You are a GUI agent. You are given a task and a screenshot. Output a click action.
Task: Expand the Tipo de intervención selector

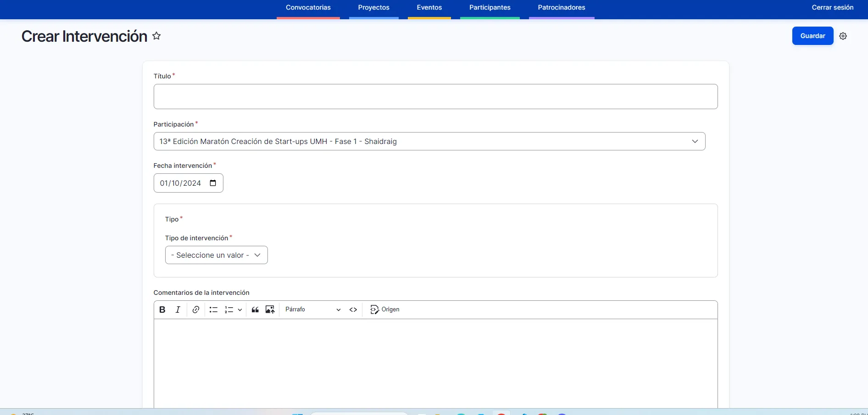tap(216, 255)
